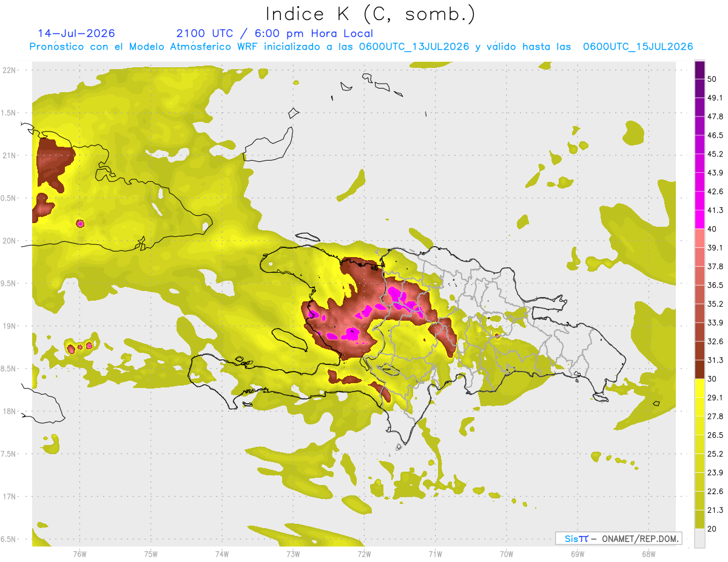This screenshot has width=728, height=562.
Task: Click the "22N" latitude label
Action: (x=9, y=70)
